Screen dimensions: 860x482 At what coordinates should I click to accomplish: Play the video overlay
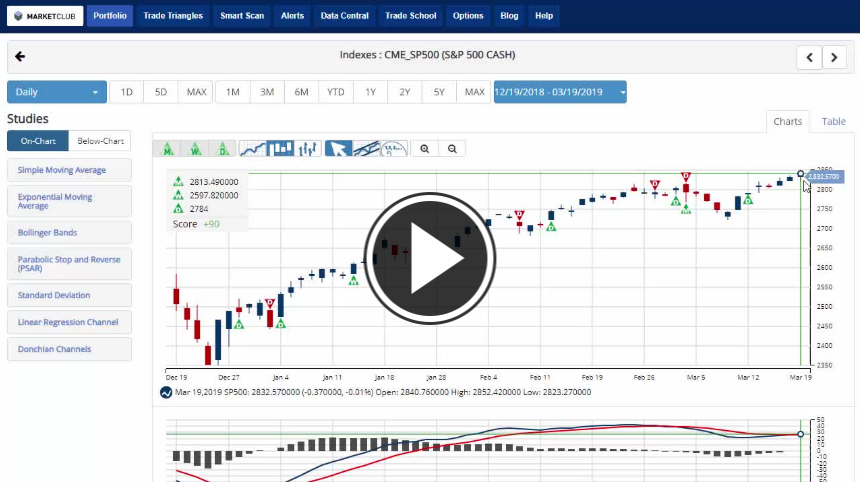pos(429,258)
